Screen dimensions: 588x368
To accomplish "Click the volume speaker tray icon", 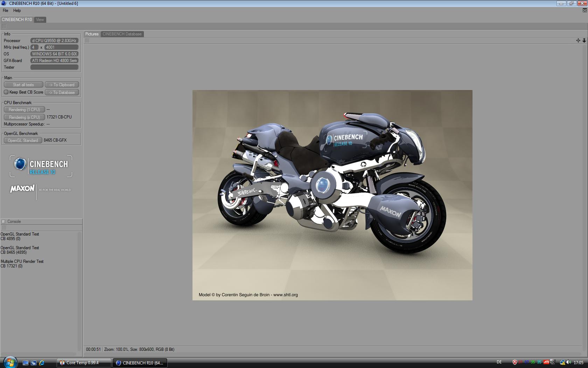I will 568,362.
